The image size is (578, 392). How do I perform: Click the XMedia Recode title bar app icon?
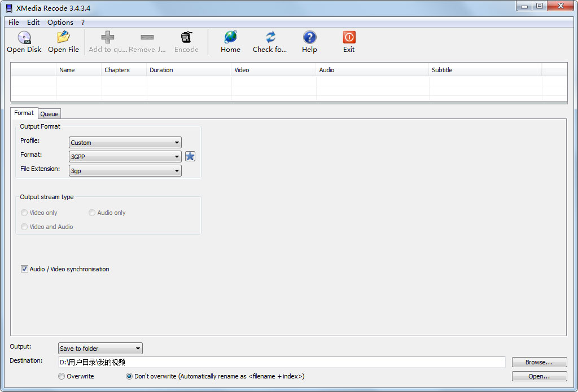click(x=9, y=8)
